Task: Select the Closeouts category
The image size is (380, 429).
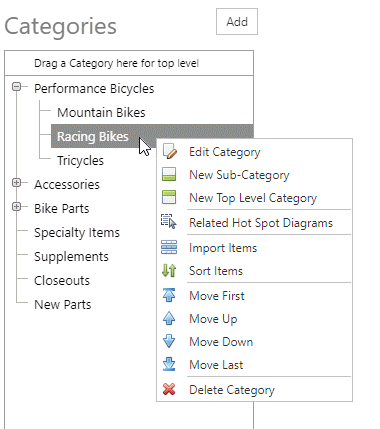Action: (x=62, y=281)
